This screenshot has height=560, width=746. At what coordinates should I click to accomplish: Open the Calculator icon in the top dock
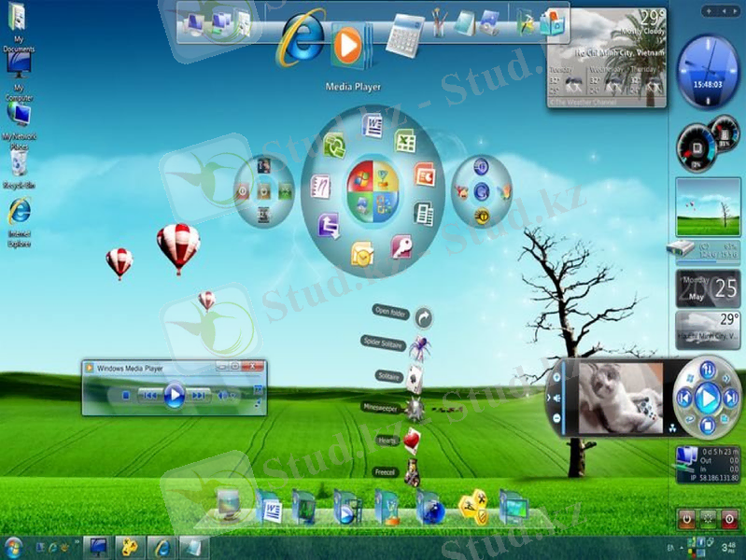[x=404, y=33]
